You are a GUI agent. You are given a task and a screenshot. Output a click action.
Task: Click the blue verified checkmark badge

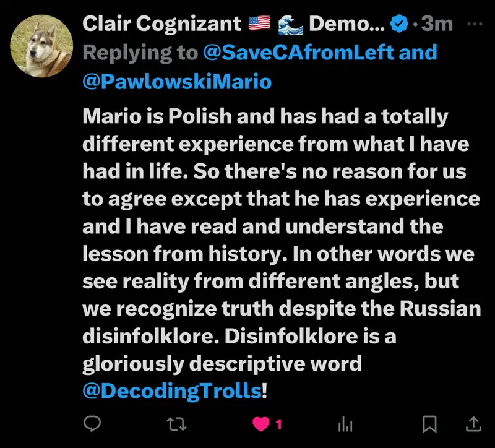[400, 24]
